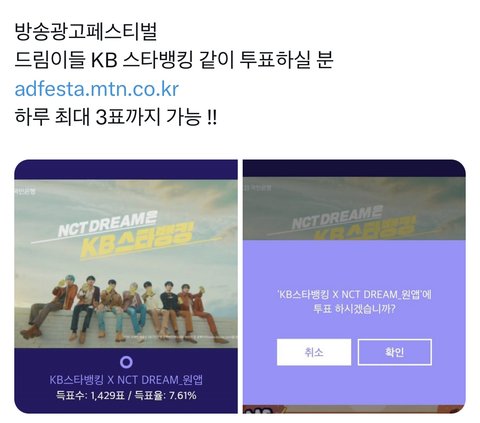
Task: Click the bright yellow KB스타뱅킹 headline in the ad
Action: [x=137, y=242]
